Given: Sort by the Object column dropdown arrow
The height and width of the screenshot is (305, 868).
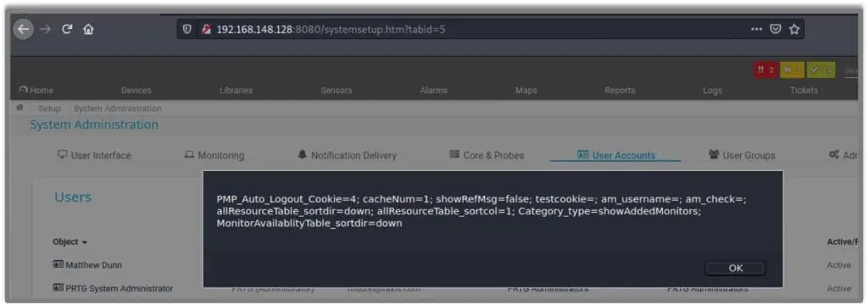Looking at the screenshot, I should (x=85, y=242).
